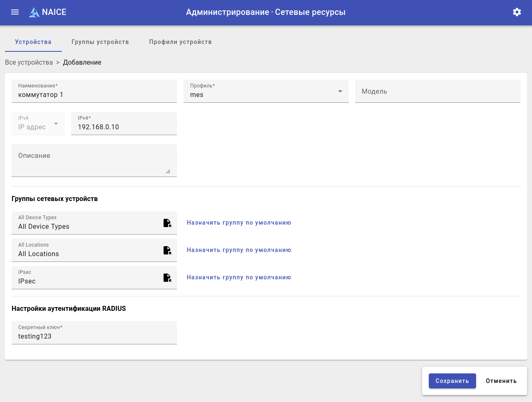Go back to Все устройства breadcrumb

(29, 62)
